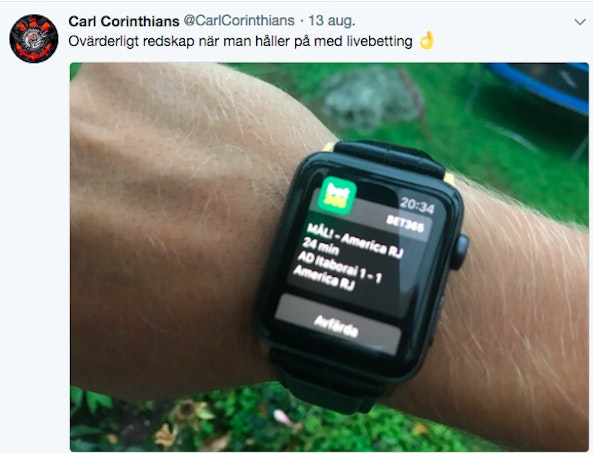Click the tweet text about livebetting

click(x=240, y=41)
